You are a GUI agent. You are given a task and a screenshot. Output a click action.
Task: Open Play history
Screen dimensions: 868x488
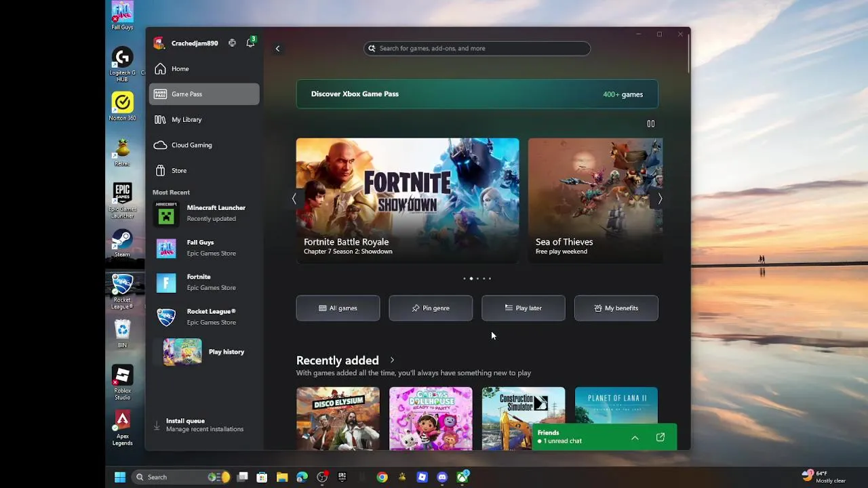204,352
